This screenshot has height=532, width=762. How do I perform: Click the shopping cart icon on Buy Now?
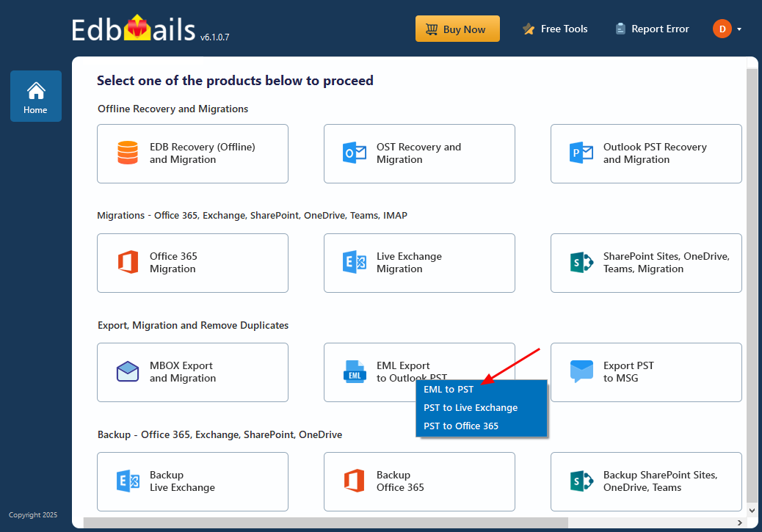point(432,29)
